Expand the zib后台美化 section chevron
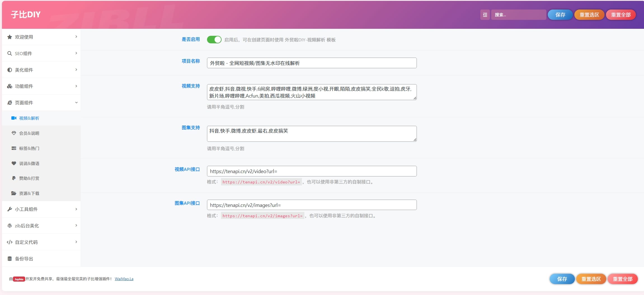644x295 pixels. [x=76, y=225]
